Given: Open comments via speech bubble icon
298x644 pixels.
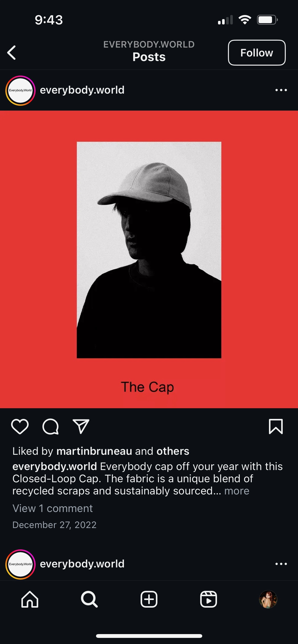Looking at the screenshot, I should (x=50, y=426).
